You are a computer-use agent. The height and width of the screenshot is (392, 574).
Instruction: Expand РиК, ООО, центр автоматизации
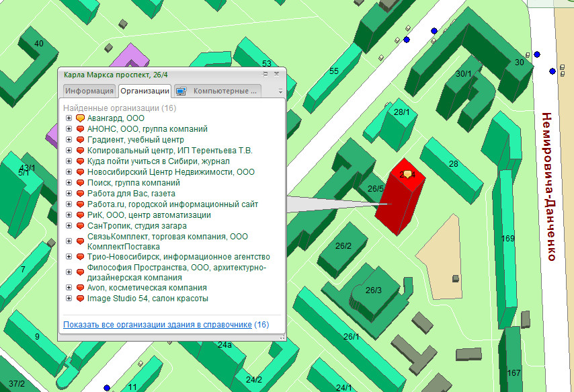coord(69,214)
